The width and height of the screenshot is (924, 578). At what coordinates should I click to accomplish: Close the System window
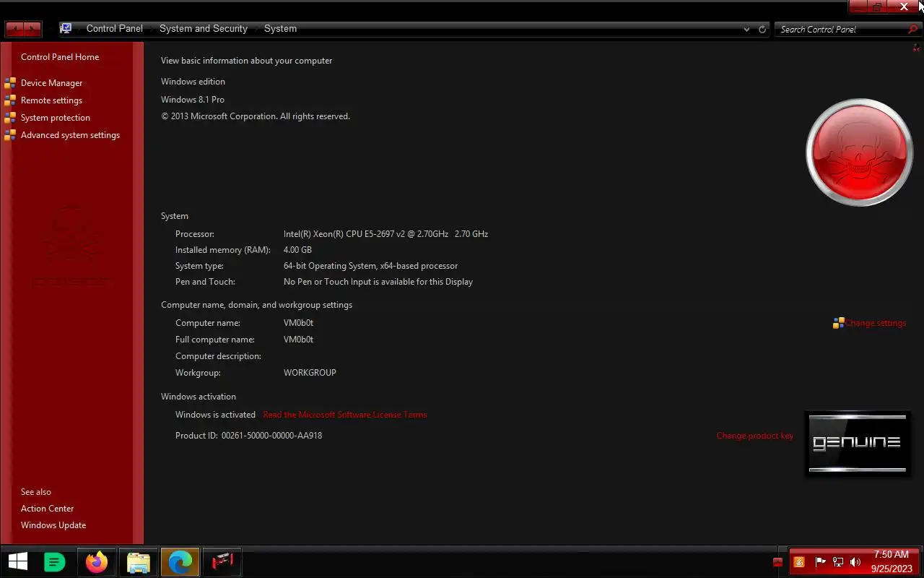tap(905, 7)
